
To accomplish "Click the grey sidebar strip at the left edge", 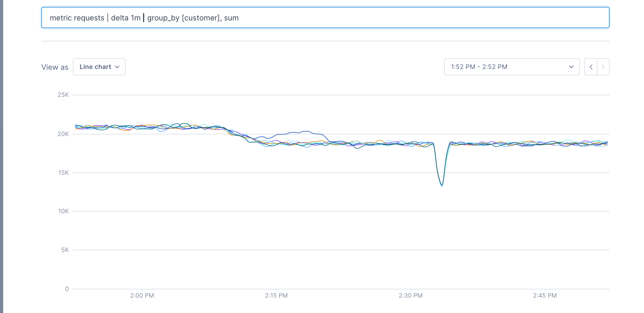I will tap(2, 156).
